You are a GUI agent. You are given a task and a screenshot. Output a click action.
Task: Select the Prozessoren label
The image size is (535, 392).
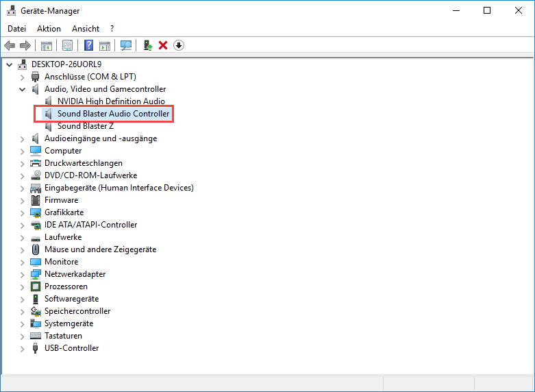[x=66, y=286]
